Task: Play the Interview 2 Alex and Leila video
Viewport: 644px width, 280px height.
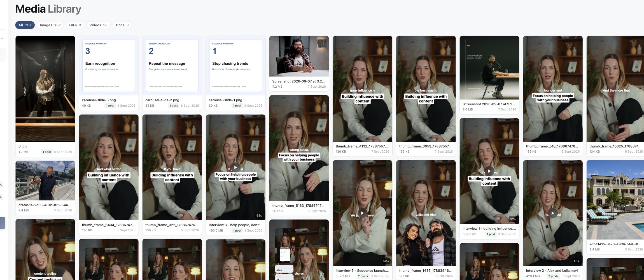Action: (x=553, y=213)
